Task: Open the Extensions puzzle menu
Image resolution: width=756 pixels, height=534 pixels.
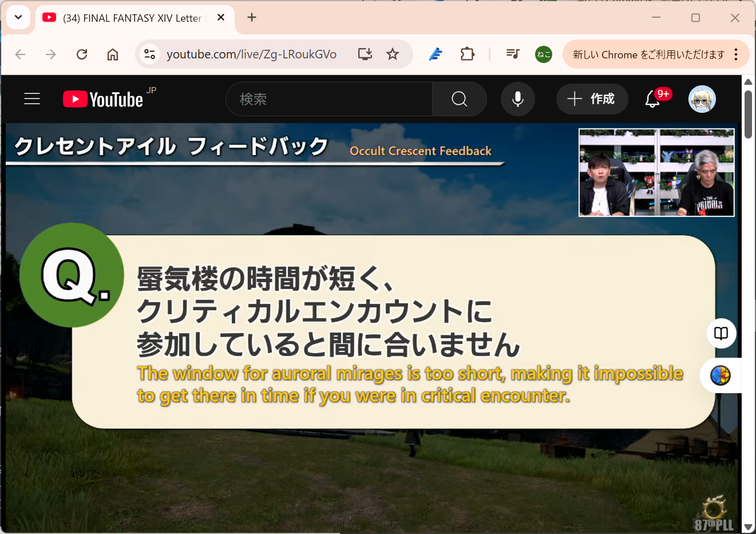Action: [468, 54]
